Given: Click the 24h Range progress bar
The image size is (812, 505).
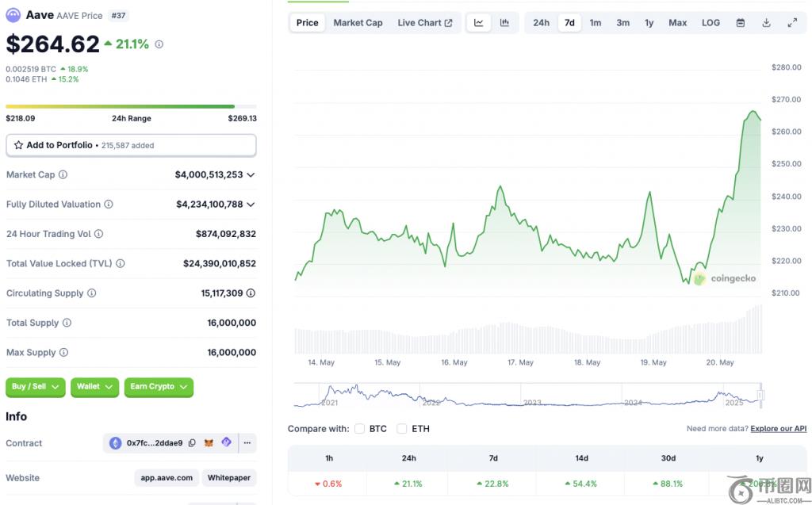Looking at the screenshot, I should click(131, 107).
